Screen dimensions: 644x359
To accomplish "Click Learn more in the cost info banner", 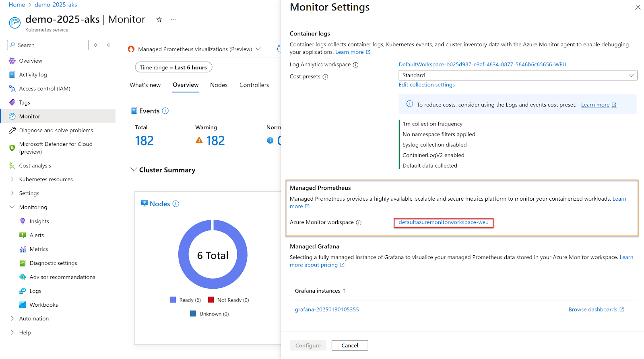I will [x=599, y=105].
